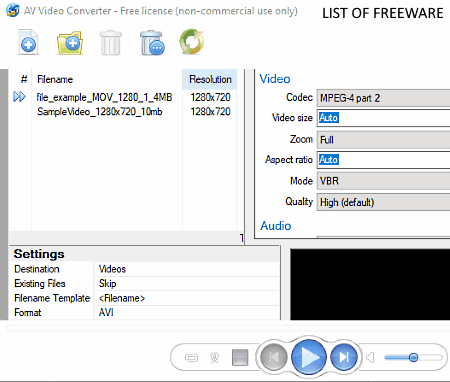450x382 pixels.
Task: Open the Video size combo box
Action: click(383, 118)
